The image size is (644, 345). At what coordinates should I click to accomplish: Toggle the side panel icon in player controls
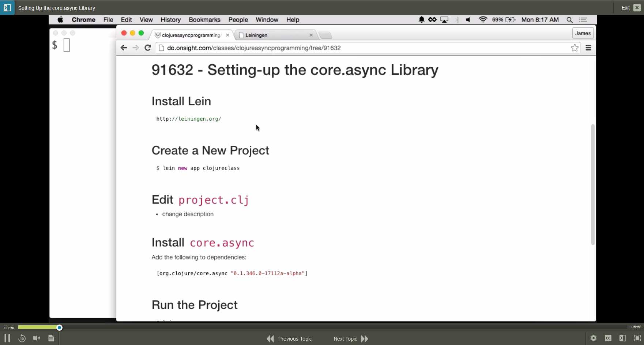click(623, 338)
